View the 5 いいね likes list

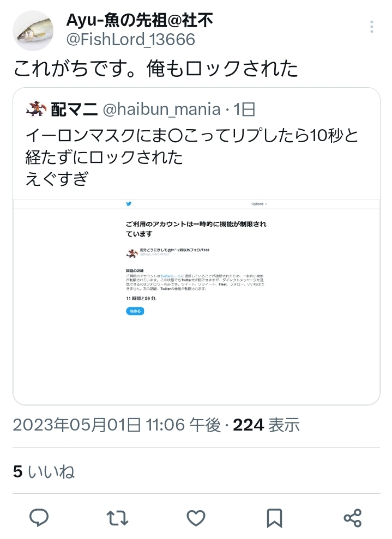point(44,471)
